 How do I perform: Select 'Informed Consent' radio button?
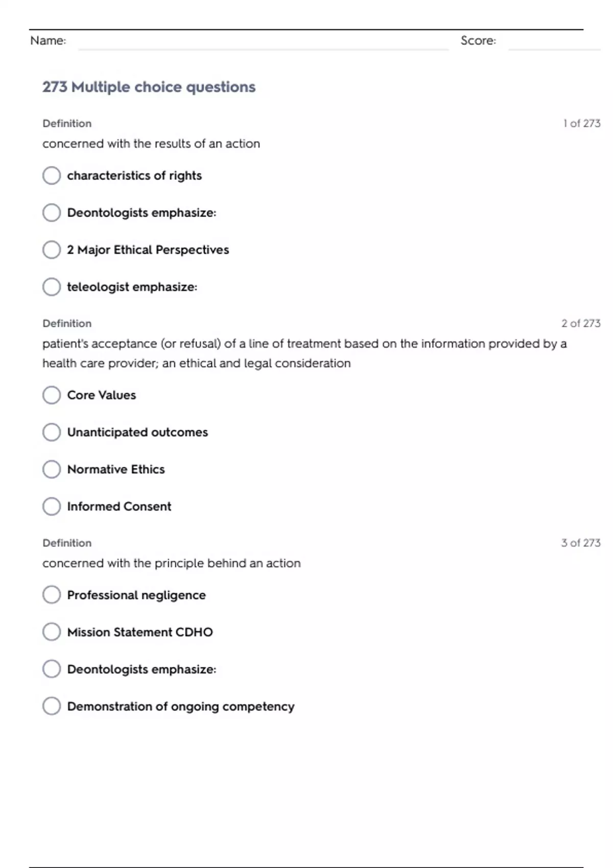pos(52,507)
